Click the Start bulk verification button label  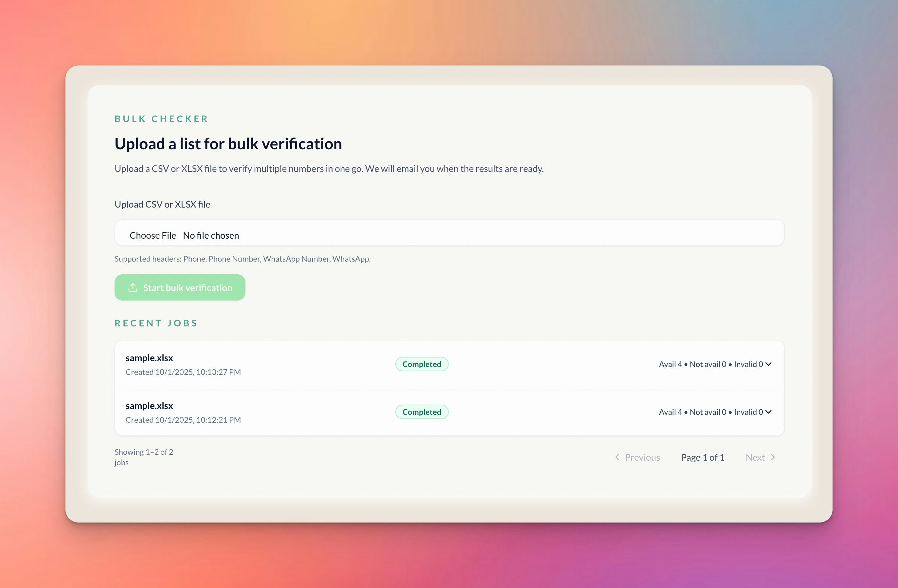tap(188, 287)
